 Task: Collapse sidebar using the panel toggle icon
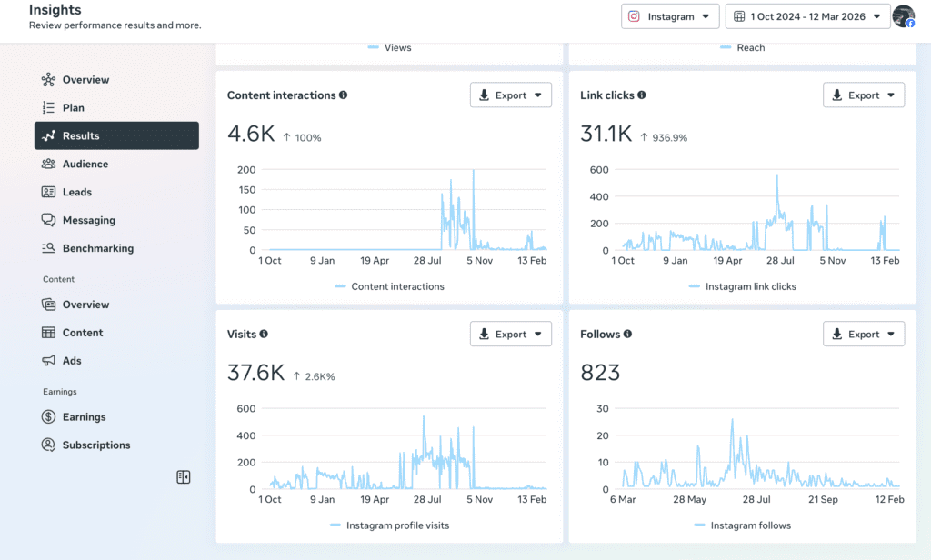click(x=184, y=477)
